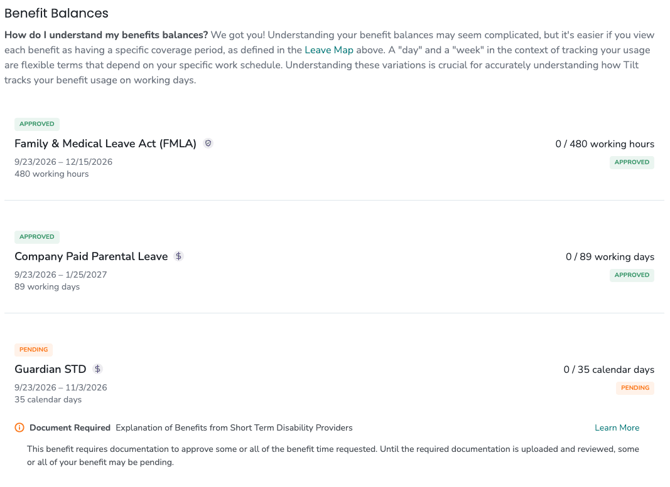Click the orange Document Required alert icon
Image resolution: width=670 pixels, height=487 pixels.
[20, 428]
